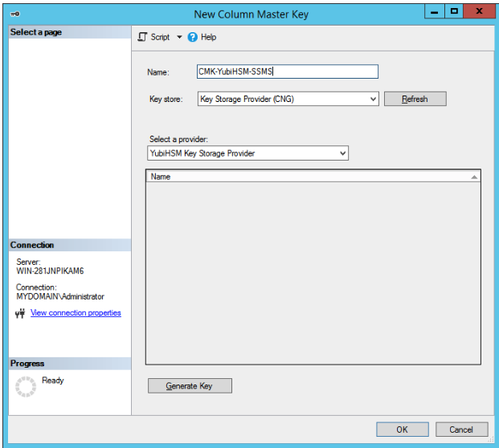The image size is (499, 448).
Task: Click the key icon in the title bar
Action: click(15, 14)
